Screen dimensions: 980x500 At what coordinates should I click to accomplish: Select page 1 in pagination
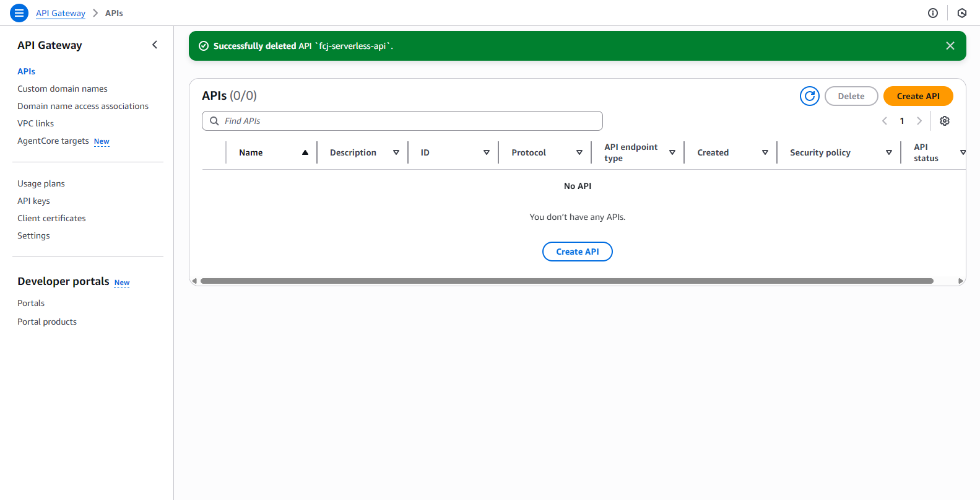click(x=902, y=121)
